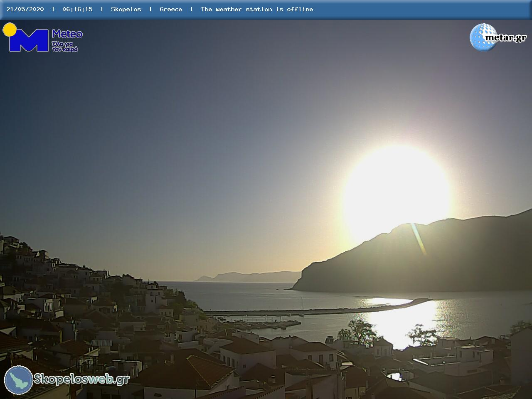Click the Skopelosweb.gr island emblem
Viewport: 532px width, 399px height.
[x=19, y=380]
